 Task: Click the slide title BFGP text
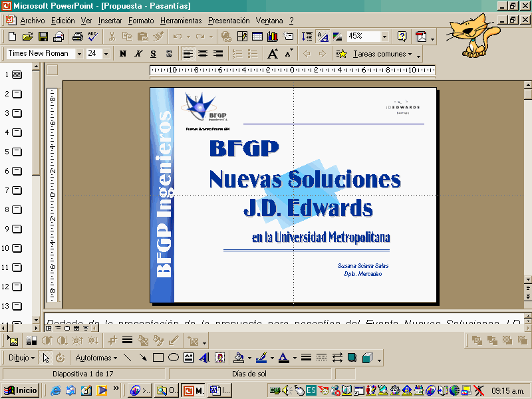click(244, 148)
